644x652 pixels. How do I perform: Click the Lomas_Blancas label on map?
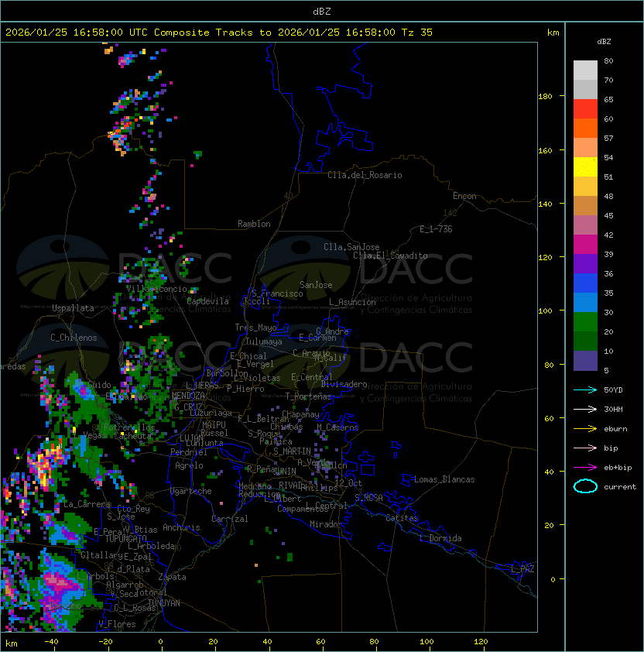444,479
